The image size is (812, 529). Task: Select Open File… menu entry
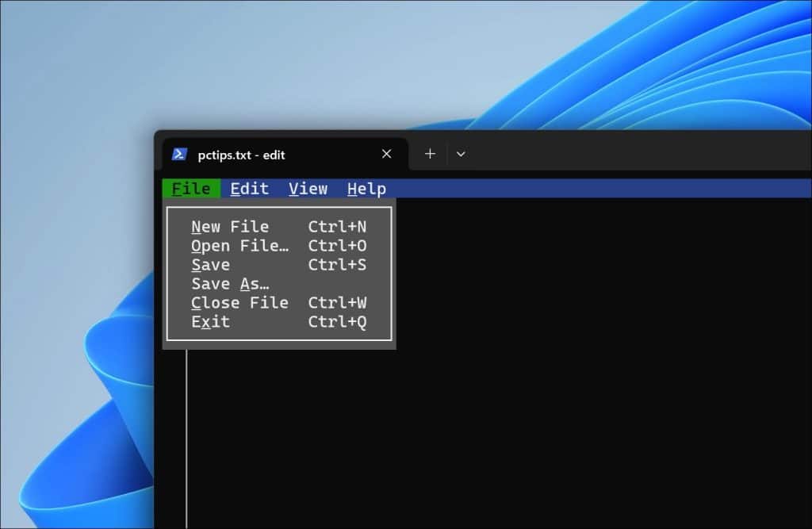[279, 246]
